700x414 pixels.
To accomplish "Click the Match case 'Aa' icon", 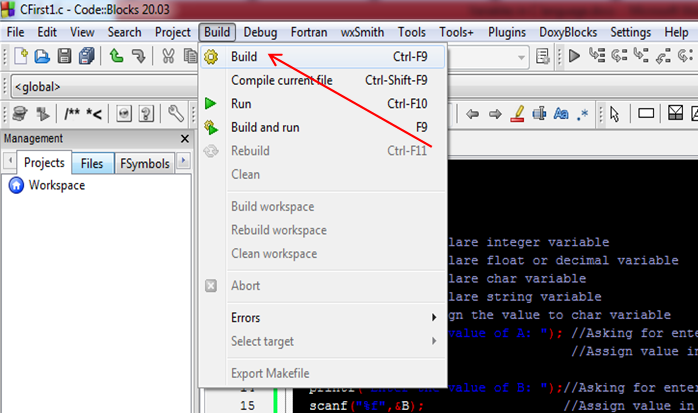I will click(x=561, y=114).
